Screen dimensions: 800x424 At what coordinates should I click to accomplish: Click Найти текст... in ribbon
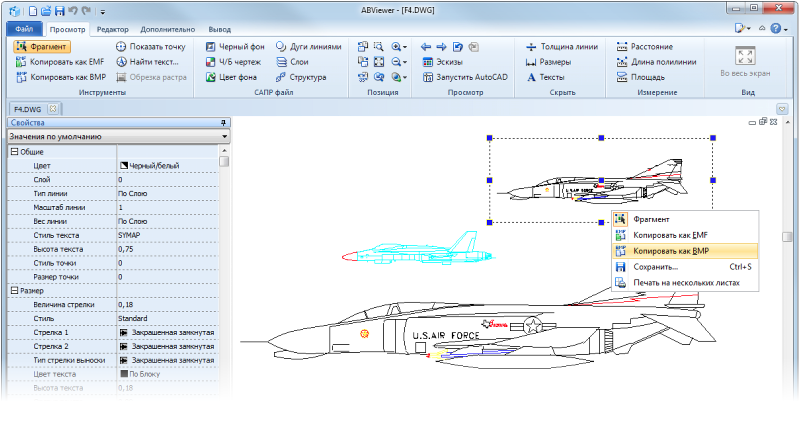[x=147, y=62]
